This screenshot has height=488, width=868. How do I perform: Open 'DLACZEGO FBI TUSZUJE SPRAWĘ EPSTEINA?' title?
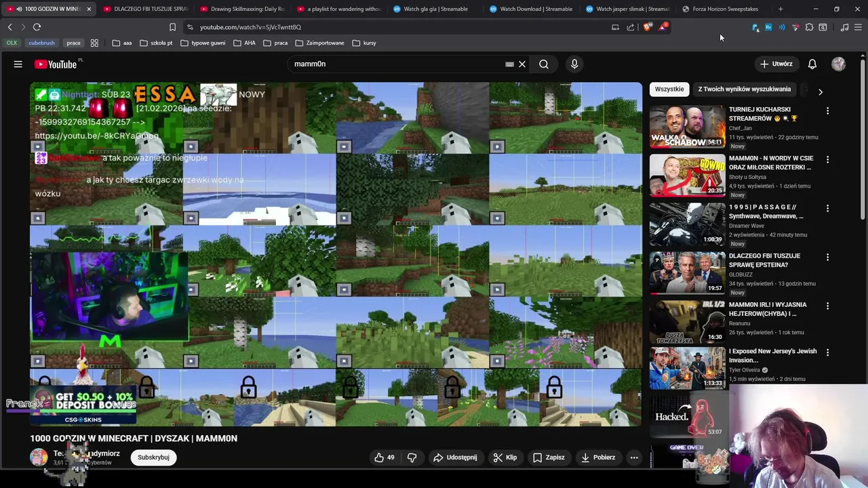pyautogui.click(x=764, y=260)
